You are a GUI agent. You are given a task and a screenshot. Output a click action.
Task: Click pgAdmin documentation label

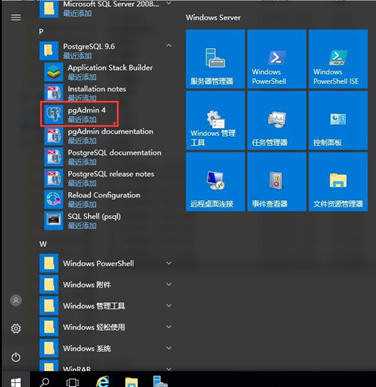click(x=110, y=131)
